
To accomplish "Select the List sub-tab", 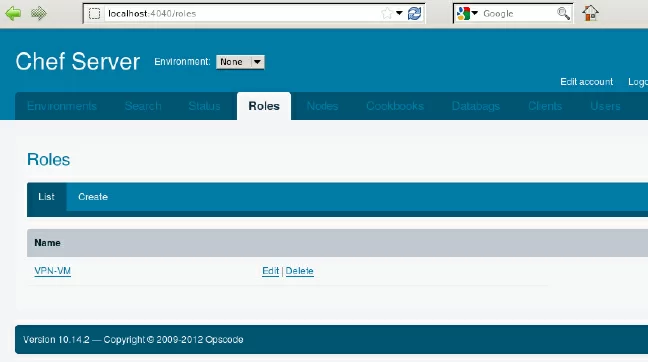I will coord(46,197).
